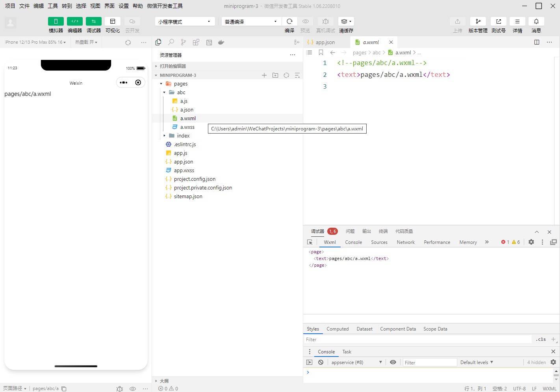The width and height of the screenshot is (560, 392).
Task: Open the hot reload (热重载) dropdown
Action: point(86,42)
